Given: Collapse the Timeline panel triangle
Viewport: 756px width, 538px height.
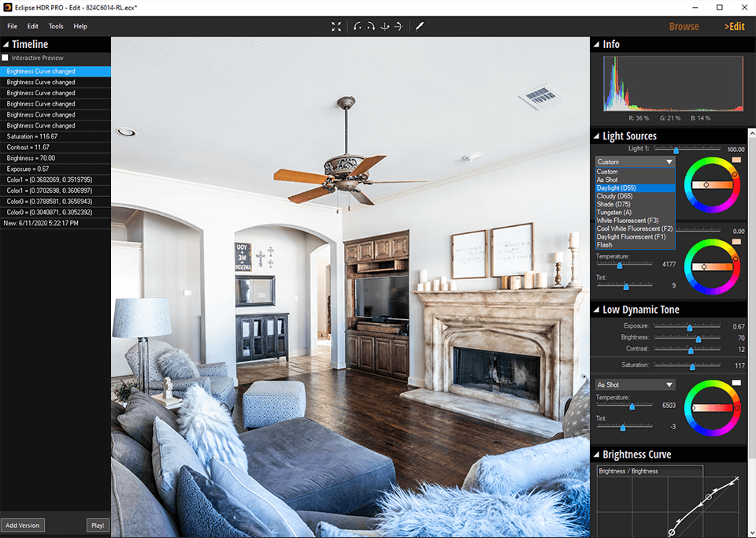Looking at the screenshot, I should pyautogui.click(x=6, y=45).
